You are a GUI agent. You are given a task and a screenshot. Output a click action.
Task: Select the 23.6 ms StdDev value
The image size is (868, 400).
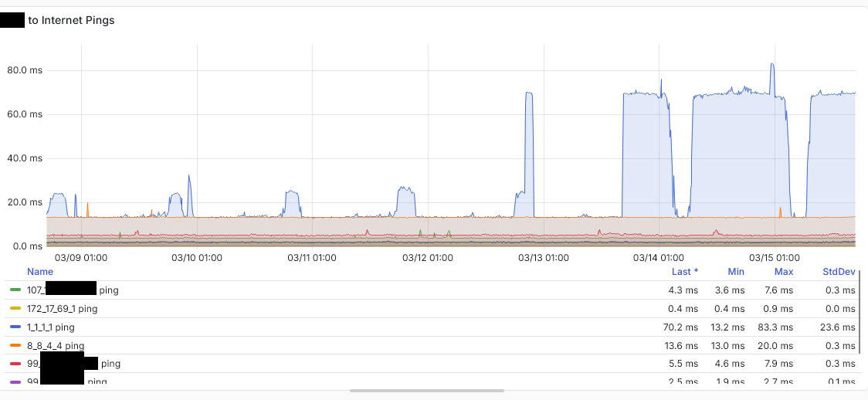(x=838, y=327)
